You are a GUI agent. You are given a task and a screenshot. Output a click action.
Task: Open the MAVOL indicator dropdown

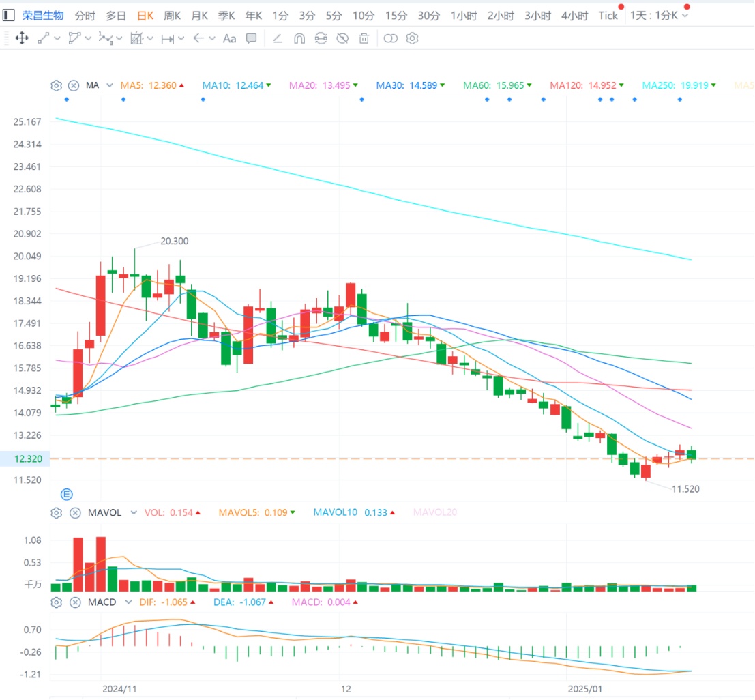tap(134, 512)
